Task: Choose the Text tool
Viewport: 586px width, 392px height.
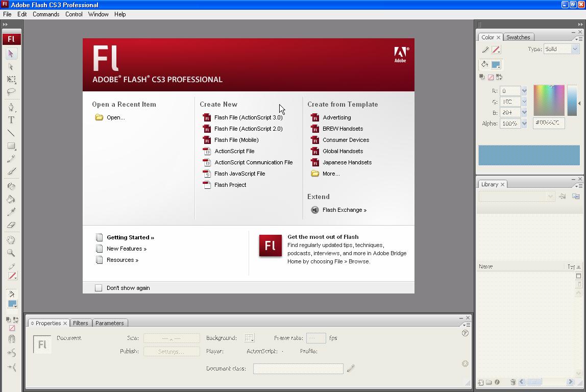Action: pos(11,120)
